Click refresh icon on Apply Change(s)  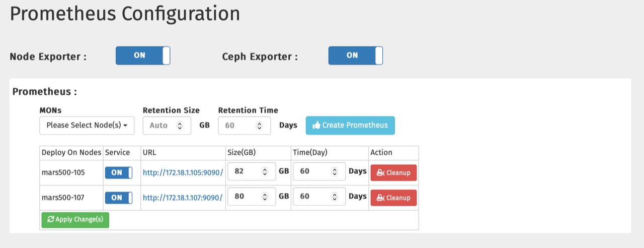tap(50, 219)
